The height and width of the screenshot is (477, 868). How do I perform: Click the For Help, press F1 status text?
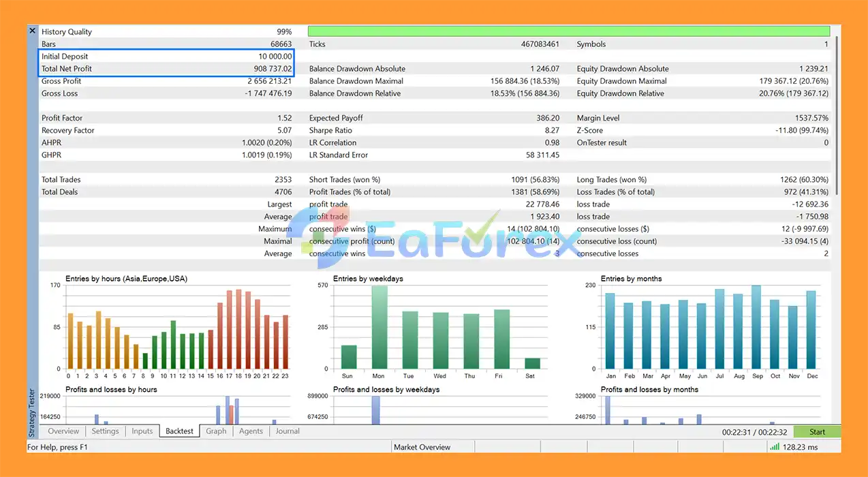pos(57,447)
